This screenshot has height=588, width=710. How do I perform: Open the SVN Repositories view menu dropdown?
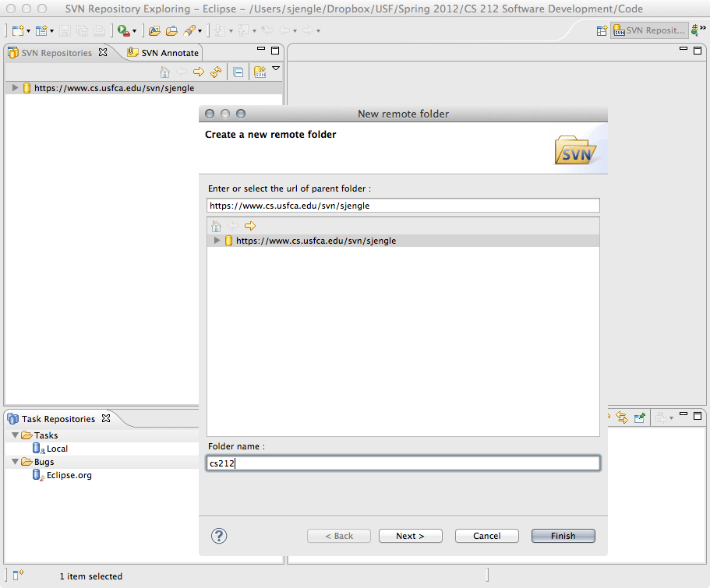coord(276,69)
